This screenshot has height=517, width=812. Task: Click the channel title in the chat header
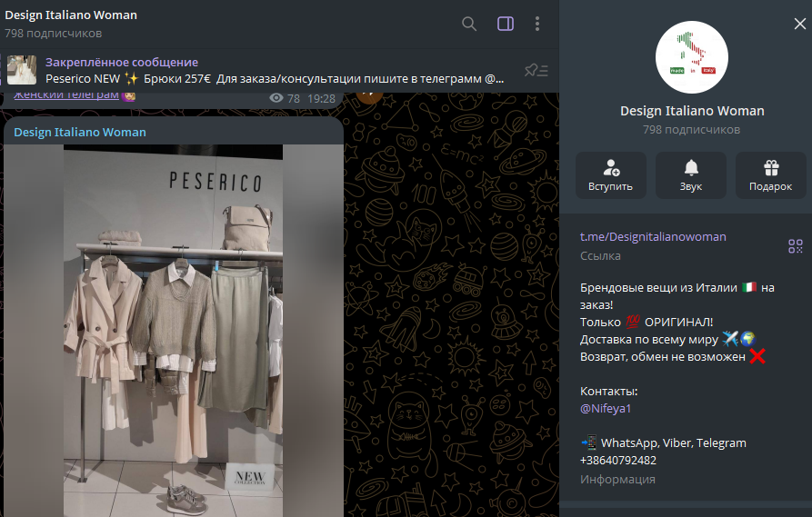pyautogui.click(x=71, y=15)
